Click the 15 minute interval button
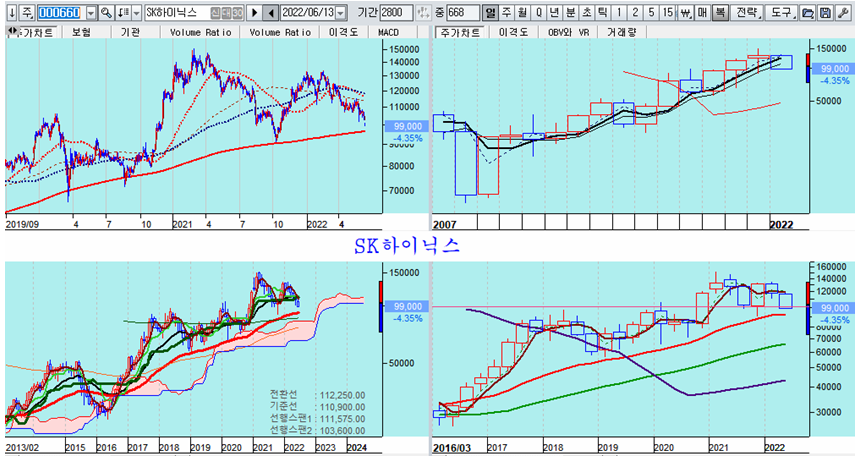Screen dimensions: 859x459 [x=668, y=13]
